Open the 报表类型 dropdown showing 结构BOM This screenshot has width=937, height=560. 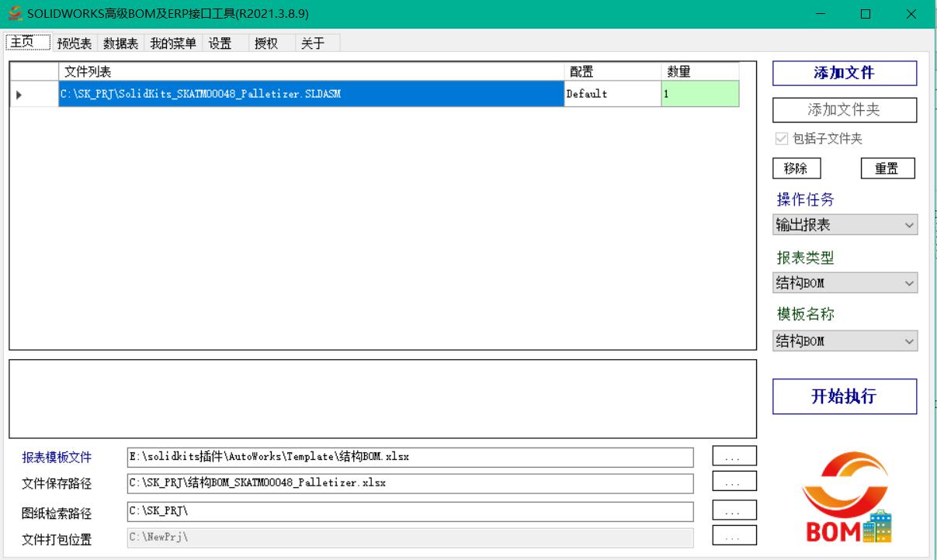[x=845, y=283]
